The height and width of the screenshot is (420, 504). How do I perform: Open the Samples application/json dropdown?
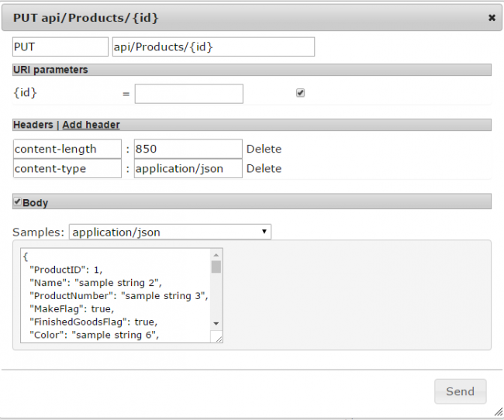tap(170, 232)
